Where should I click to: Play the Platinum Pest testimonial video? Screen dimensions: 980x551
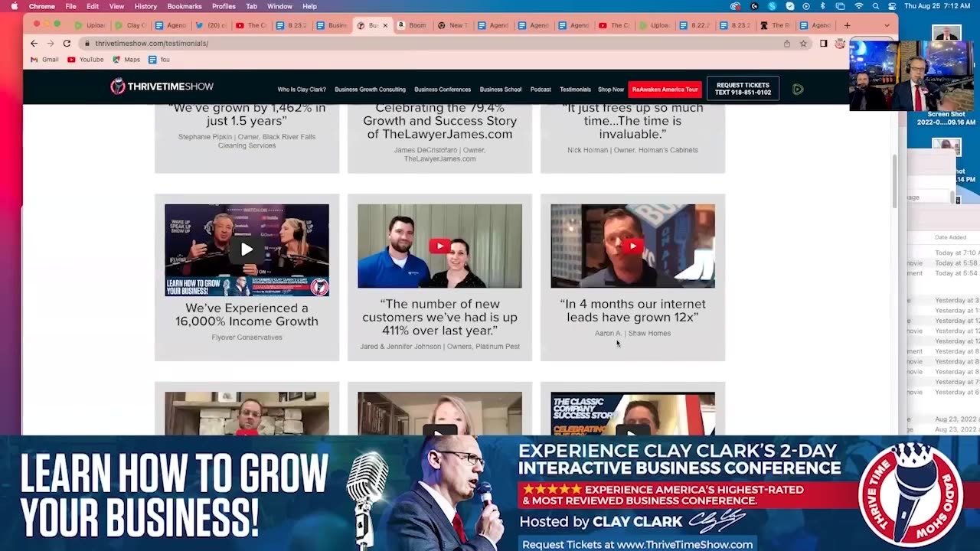point(439,246)
